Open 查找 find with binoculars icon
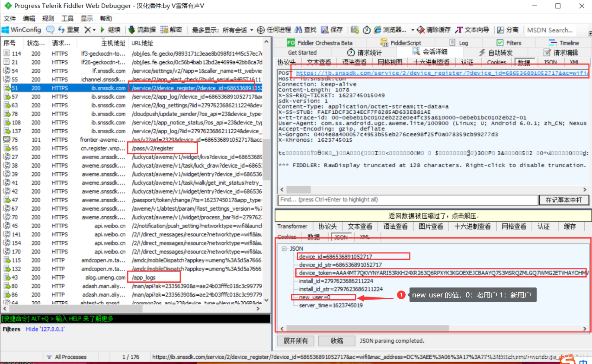The image size is (592, 364). click(x=305, y=30)
